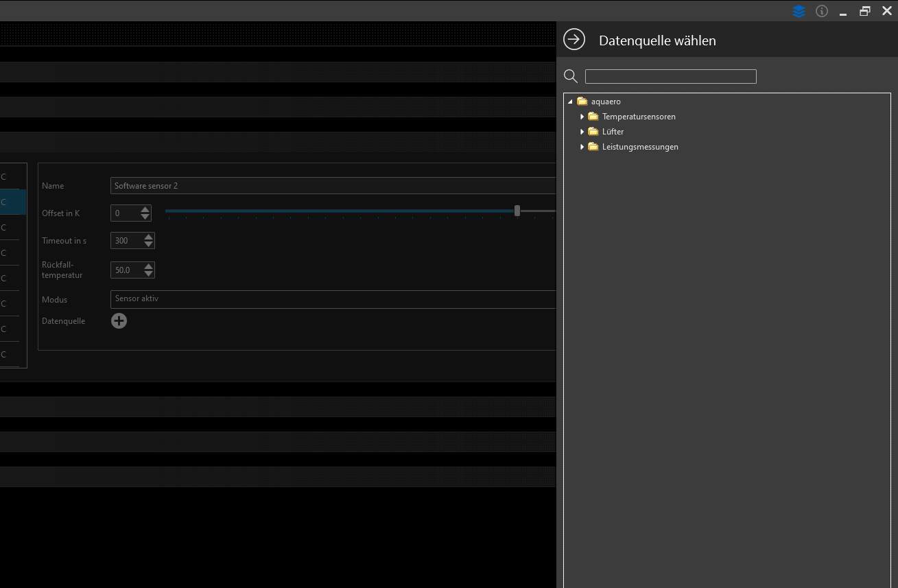The height and width of the screenshot is (588, 898).
Task: Increase Timeout in s with up arrow
Action: (x=149, y=237)
